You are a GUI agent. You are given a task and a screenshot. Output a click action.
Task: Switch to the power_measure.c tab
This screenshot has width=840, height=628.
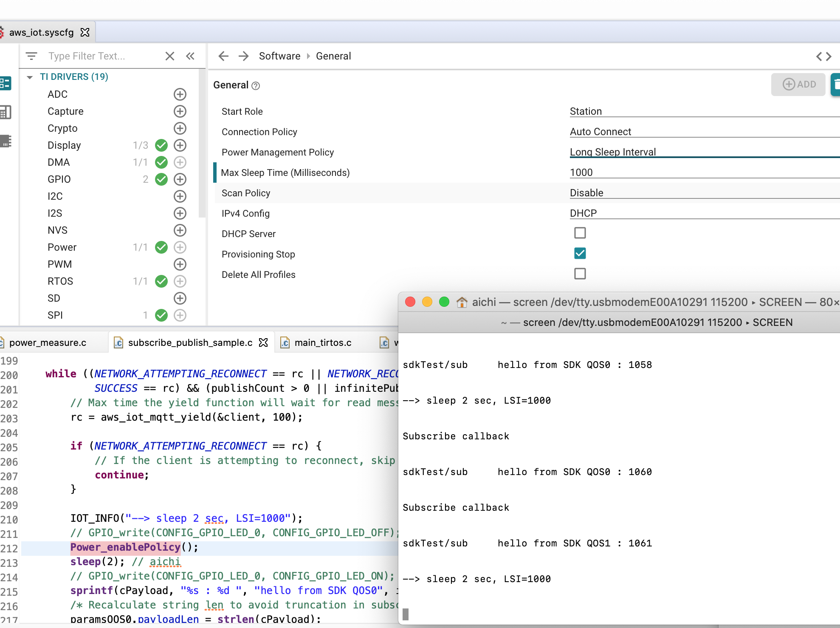click(x=48, y=342)
